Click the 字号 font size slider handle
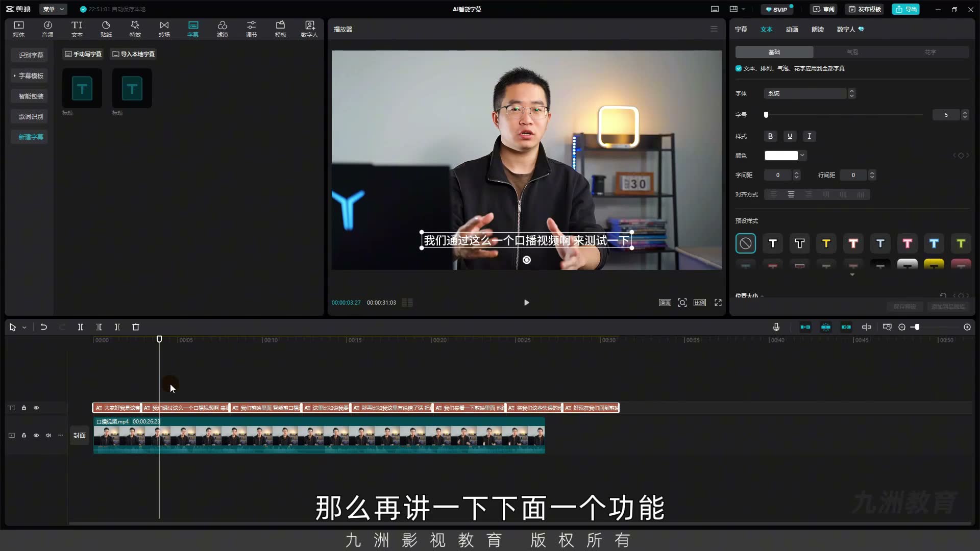This screenshot has width=980, height=551. click(x=766, y=115)
